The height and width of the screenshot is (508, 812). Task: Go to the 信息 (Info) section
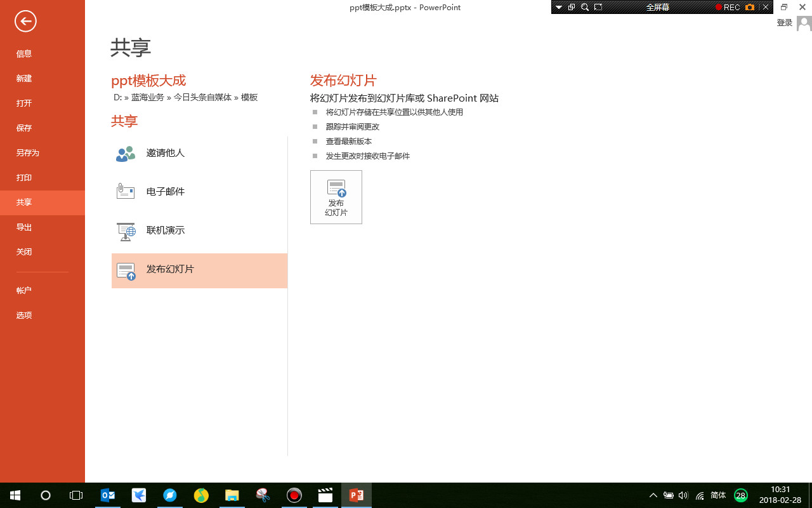click(x=24, y=54)
